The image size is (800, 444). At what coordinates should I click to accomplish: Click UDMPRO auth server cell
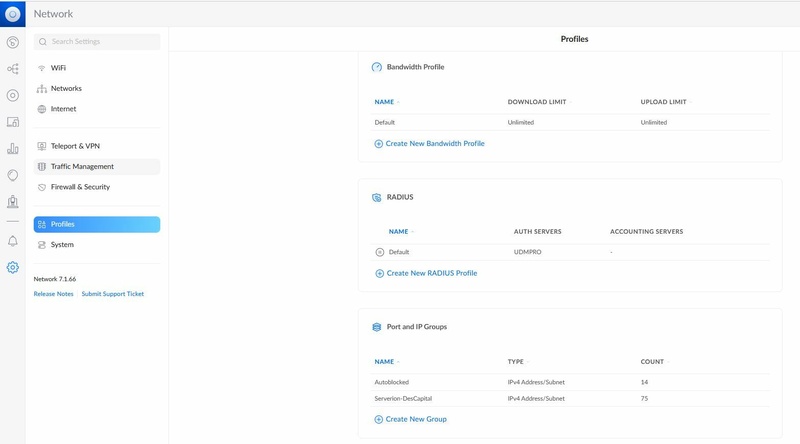tap(528, 252)
